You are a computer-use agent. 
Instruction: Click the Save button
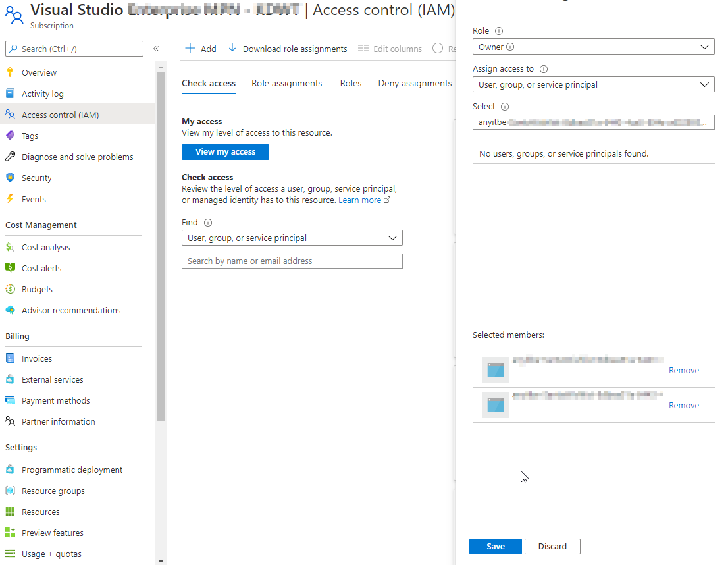click(496, 547)
